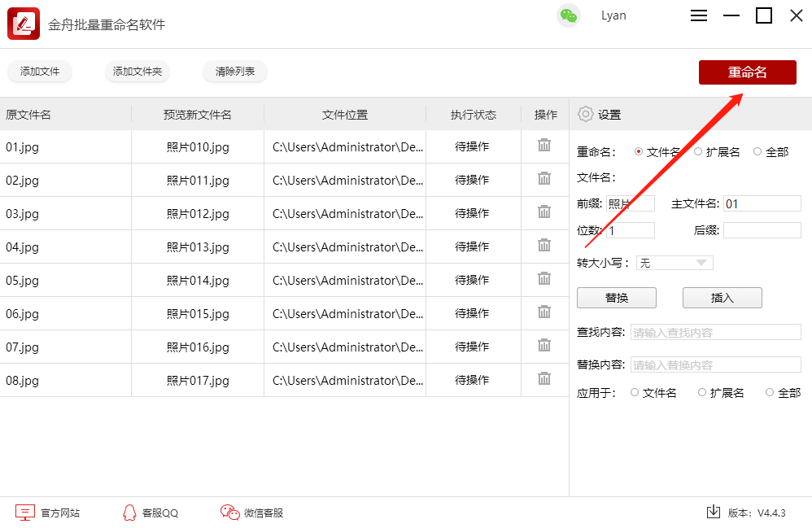This screenshot has height=528, width=812.
Task: Click the 后缀 input field
Action: pyautogui.click(x=762, y=230)
